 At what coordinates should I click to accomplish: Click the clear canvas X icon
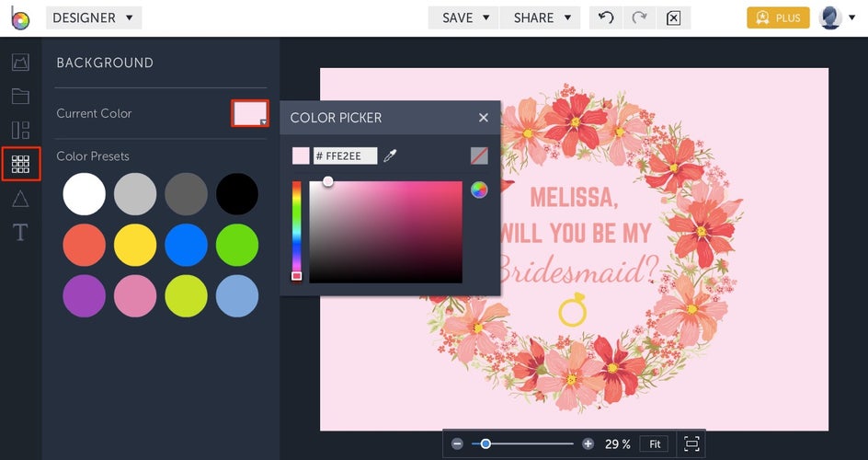[673, 17]
